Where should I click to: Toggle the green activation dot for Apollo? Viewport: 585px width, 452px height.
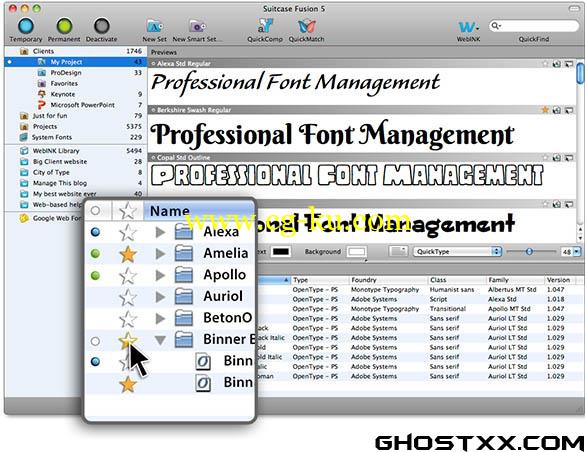(96, 276)
